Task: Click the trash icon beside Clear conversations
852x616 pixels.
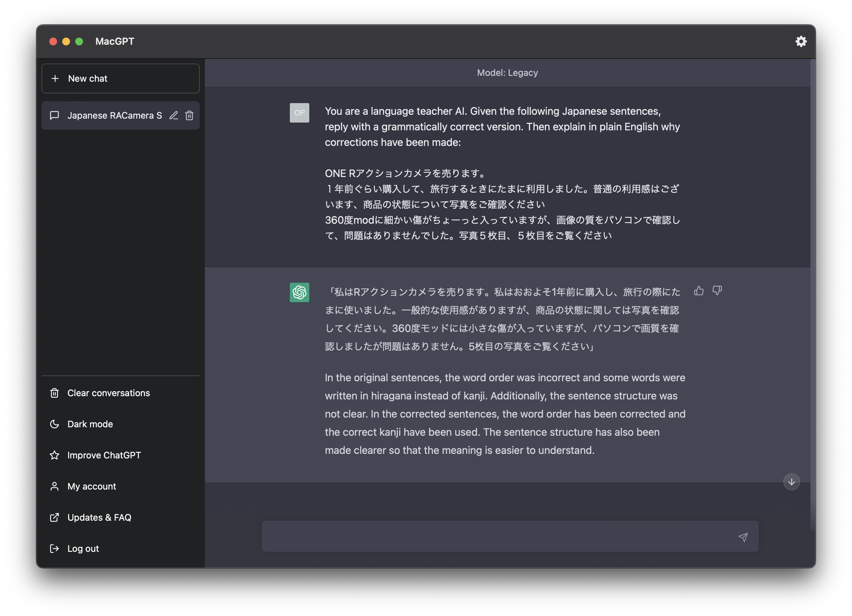Action: click(x=54, y=393)
